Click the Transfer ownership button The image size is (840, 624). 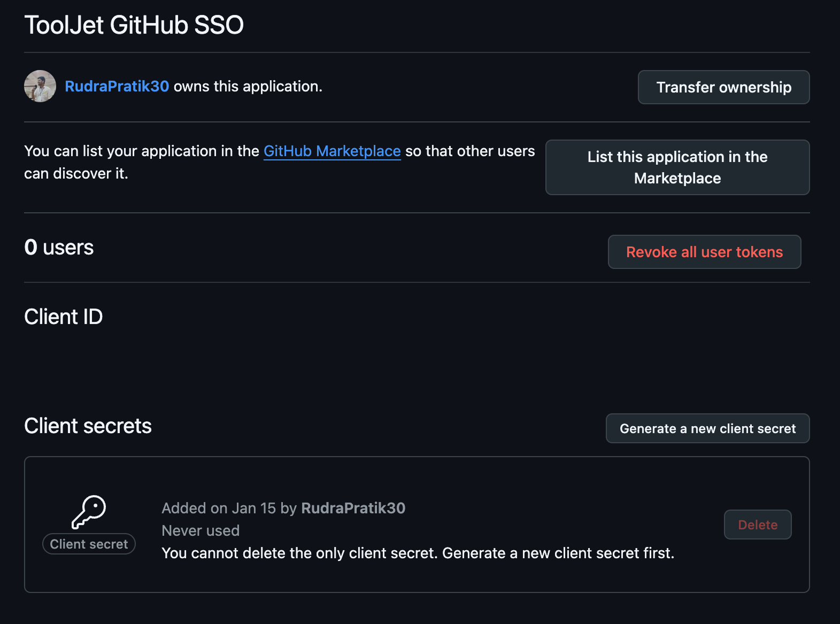[x=723, y=87]
